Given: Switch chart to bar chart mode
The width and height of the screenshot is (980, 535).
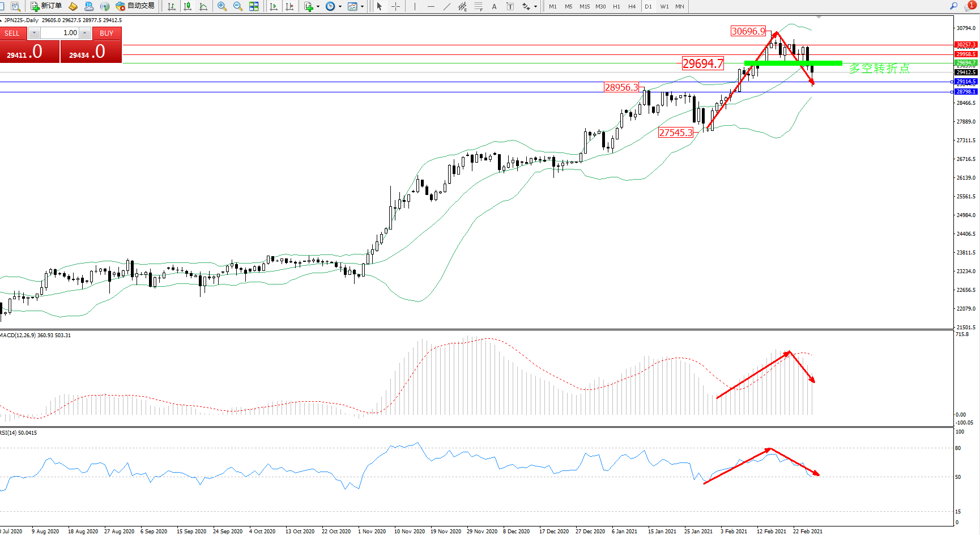Looking at the screenshot, I should tap(172, 6).
